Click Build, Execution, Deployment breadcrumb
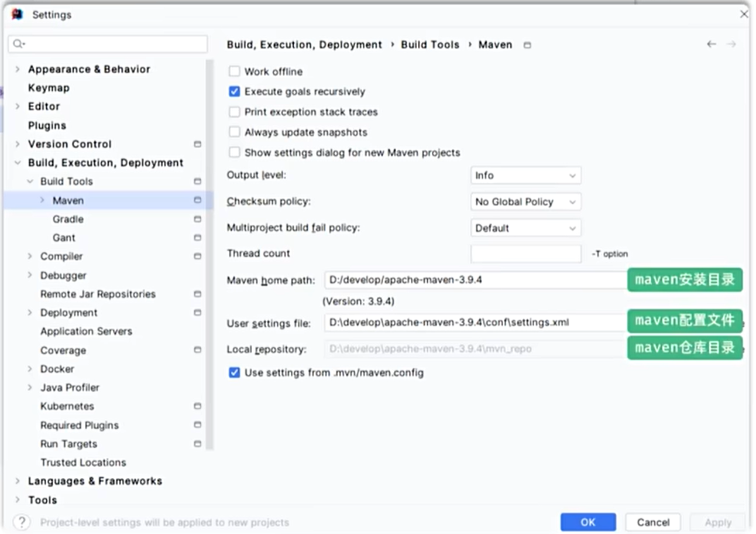Viewport: 756px width, 534px height. click(x=304, y=44)
